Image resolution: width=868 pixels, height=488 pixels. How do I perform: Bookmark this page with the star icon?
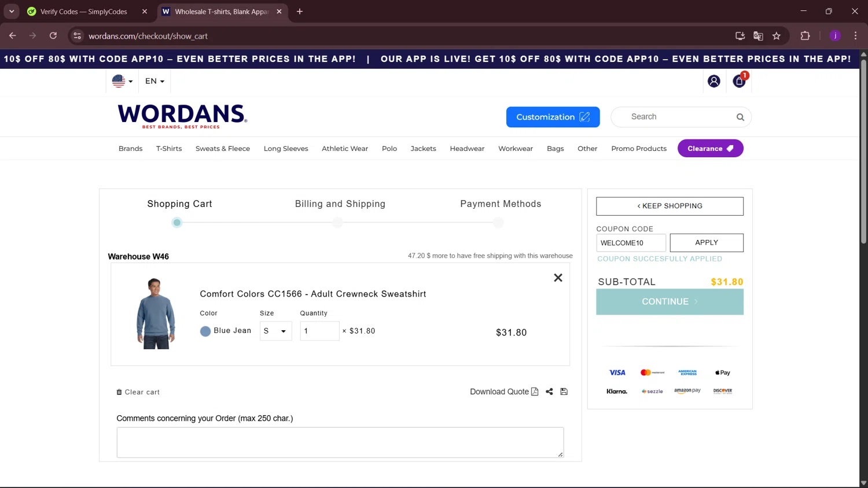click(777, 36)
